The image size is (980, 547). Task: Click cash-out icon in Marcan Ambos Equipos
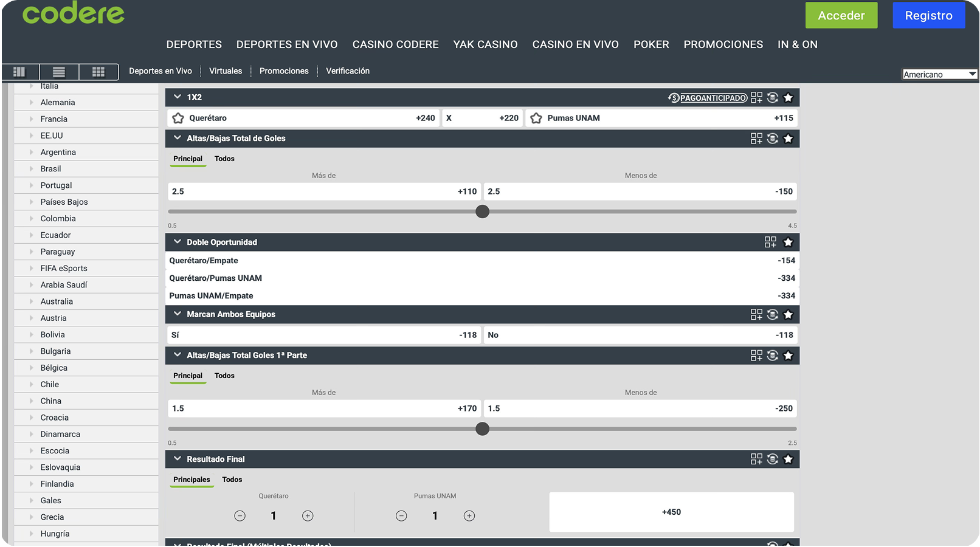click(x=773, y=314)
